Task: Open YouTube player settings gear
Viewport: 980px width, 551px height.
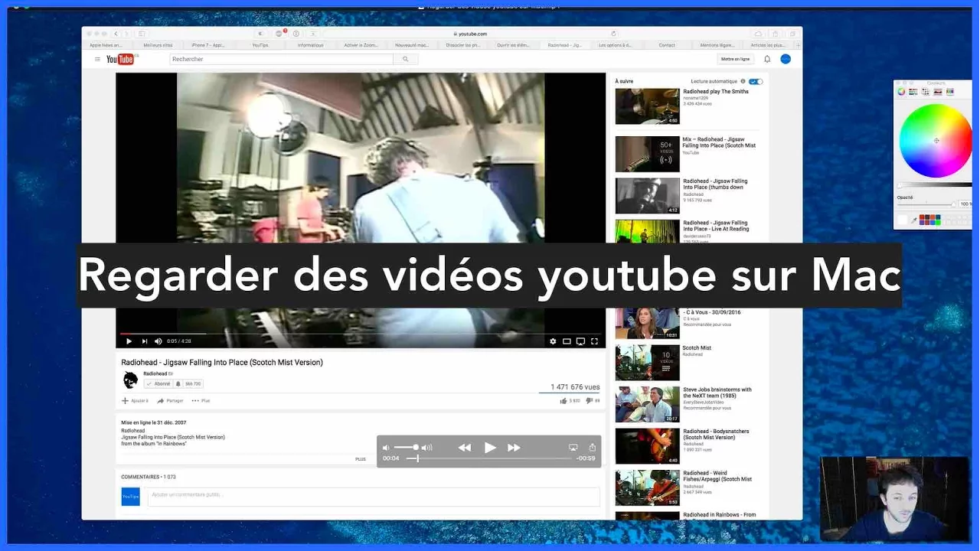Action: click(553, 341)
